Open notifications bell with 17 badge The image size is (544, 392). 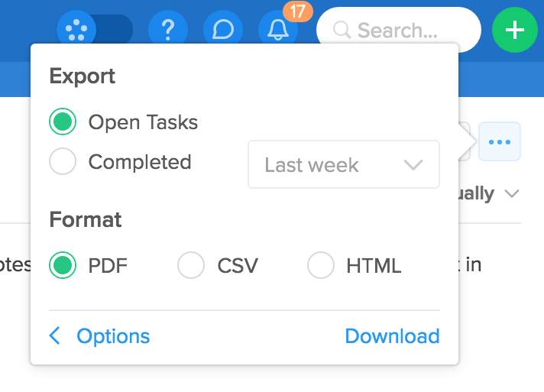(278, 29)
